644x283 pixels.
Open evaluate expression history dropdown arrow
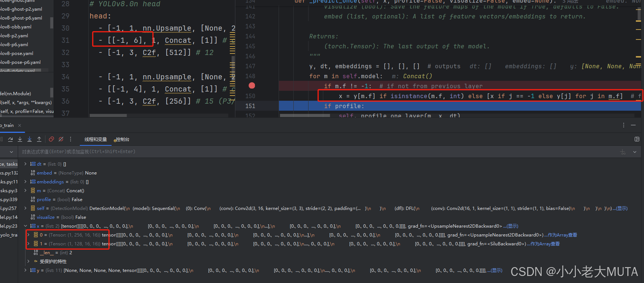pyautogui.click(x=635, y=152)
